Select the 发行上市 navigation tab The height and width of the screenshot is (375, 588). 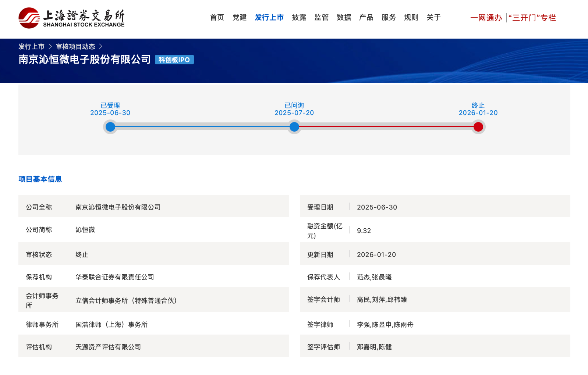269,17
